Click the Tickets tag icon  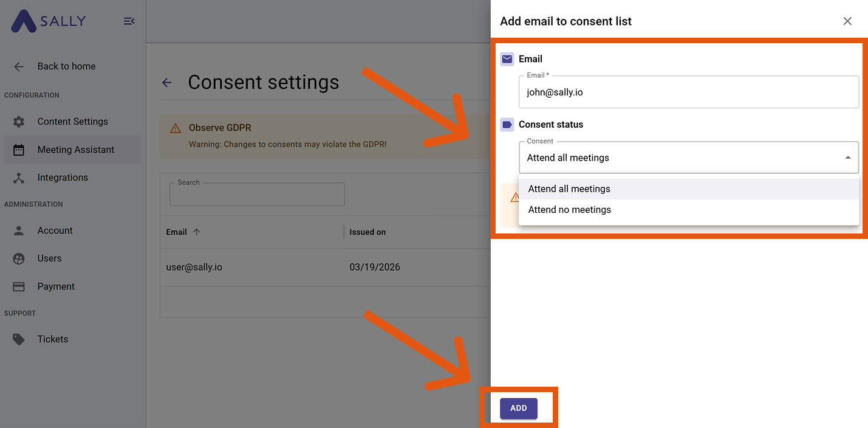click(x=19, y=339)
